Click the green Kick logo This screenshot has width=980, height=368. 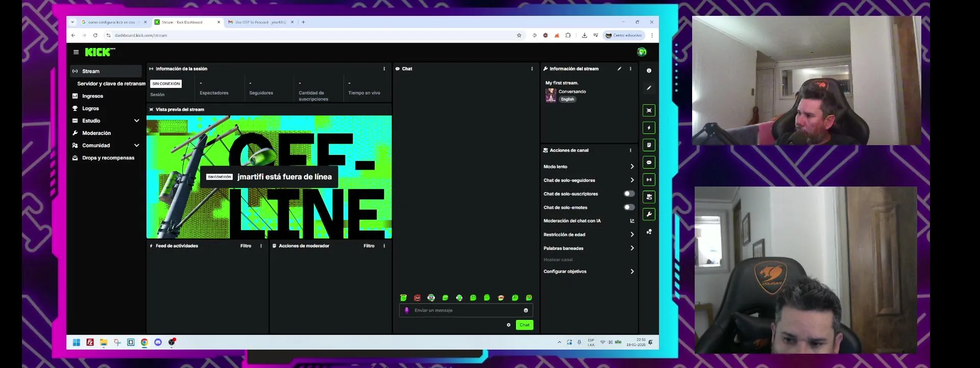click(100, 52)
